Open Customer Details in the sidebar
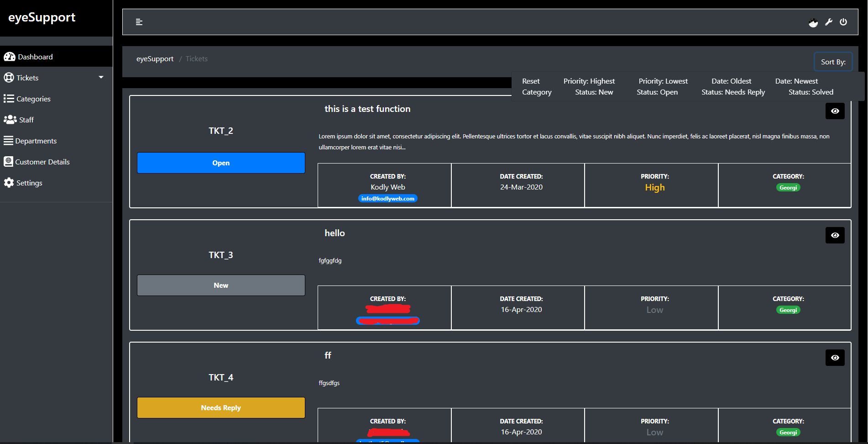This screenshot has height=444, width=868. pyautogui.click(x=42, y=162)
